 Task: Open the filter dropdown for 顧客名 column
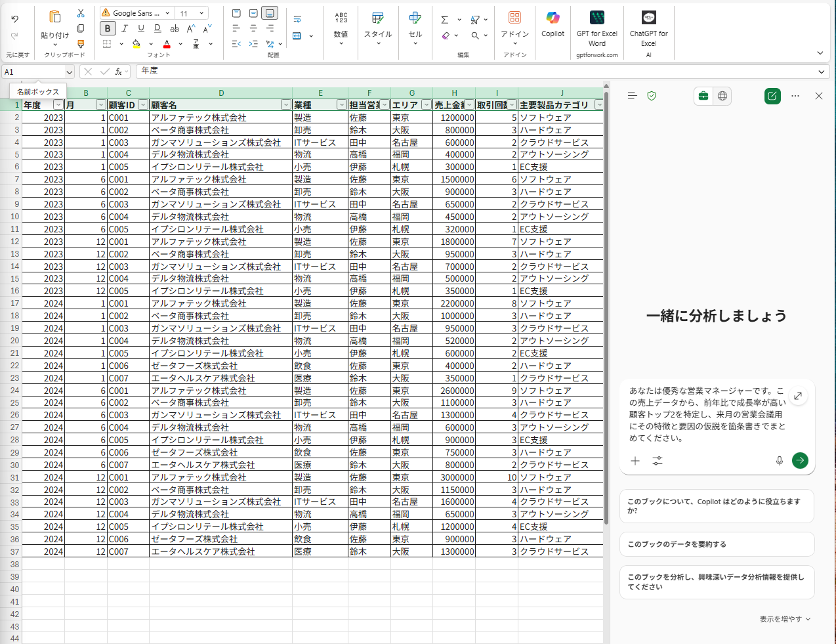tap(285, 105)
